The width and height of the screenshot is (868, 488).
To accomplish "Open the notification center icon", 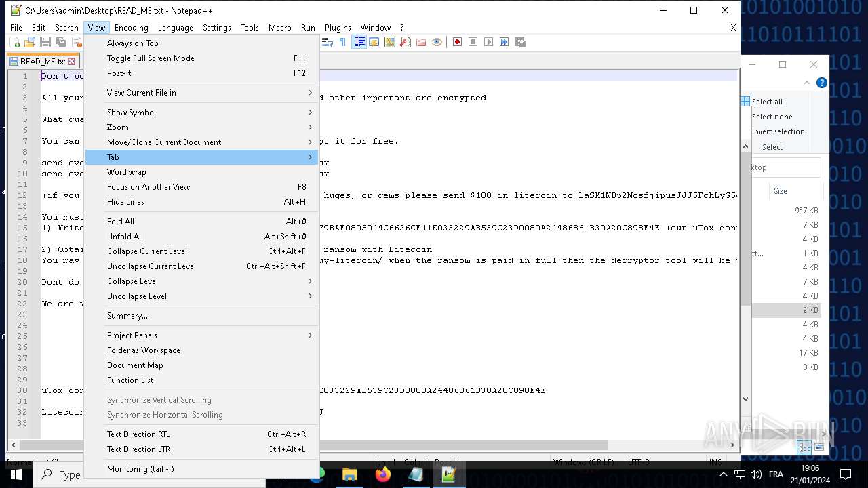I will [x=846, y=474].
